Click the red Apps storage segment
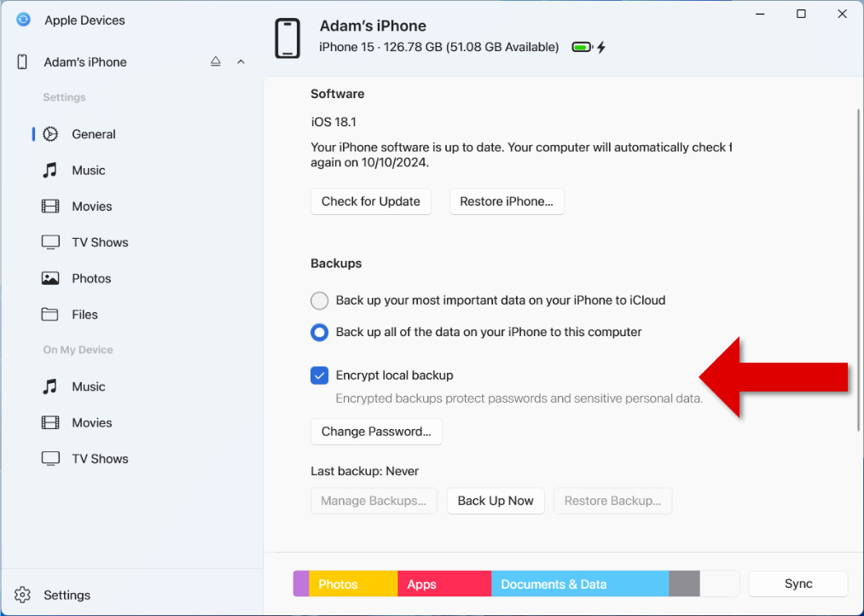This screenshot has height=616, width=864. pyautogui.click(x=444, y=584)
